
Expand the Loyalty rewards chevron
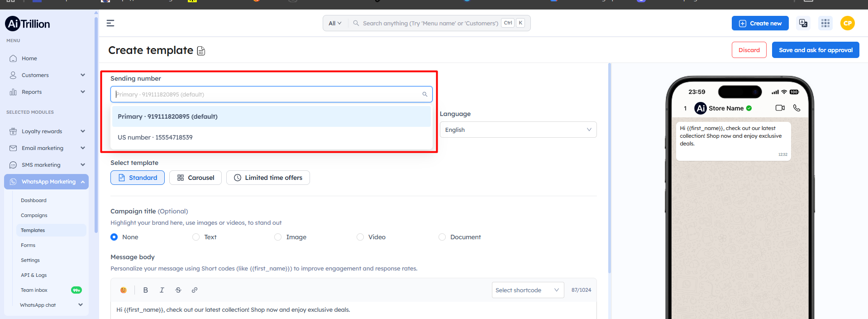pos(83,131)
